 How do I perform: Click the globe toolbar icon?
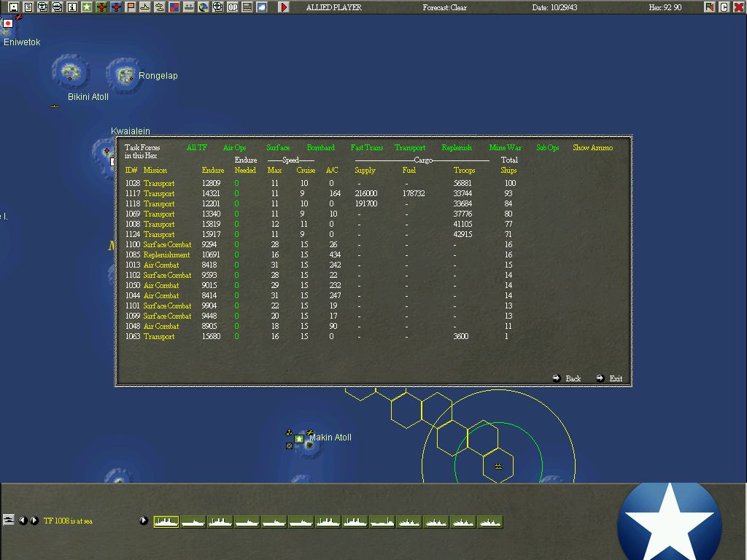(x=204, y=7)
